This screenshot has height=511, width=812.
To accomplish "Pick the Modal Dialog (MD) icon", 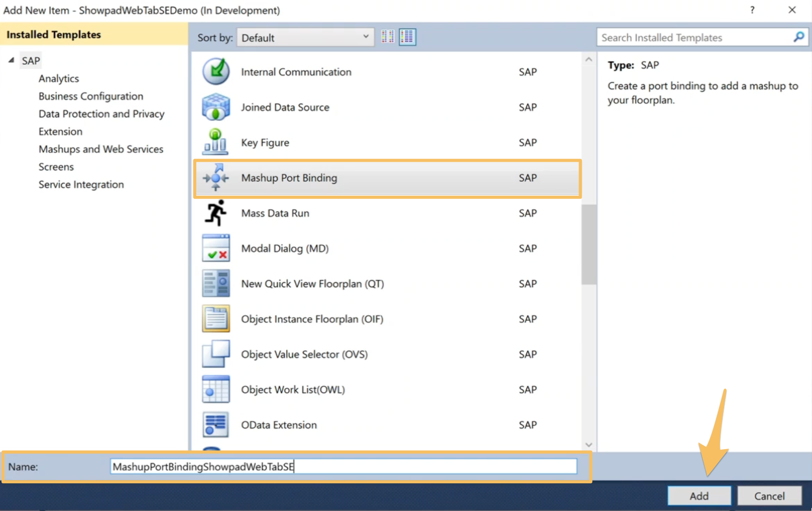I will 216,248.
